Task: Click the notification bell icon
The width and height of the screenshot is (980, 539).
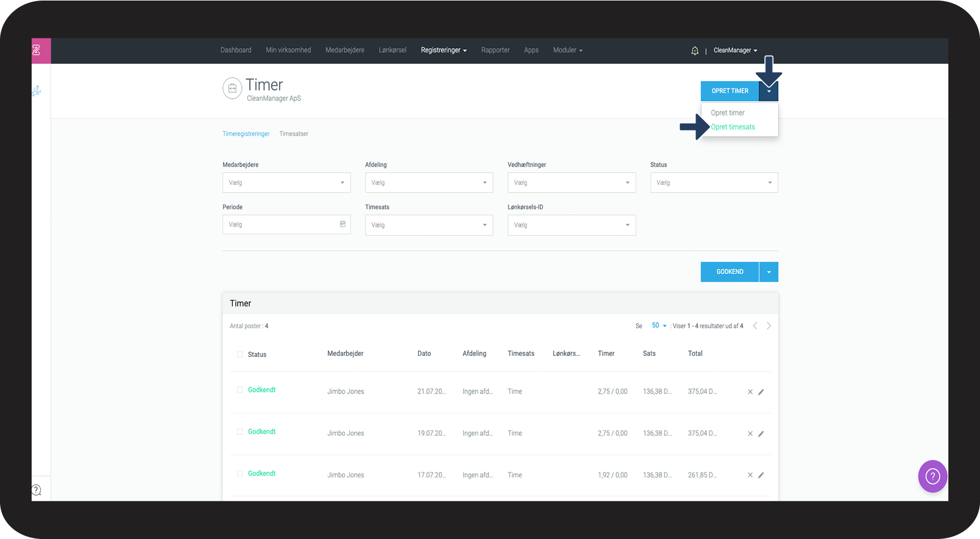Action: click(694, 51)
